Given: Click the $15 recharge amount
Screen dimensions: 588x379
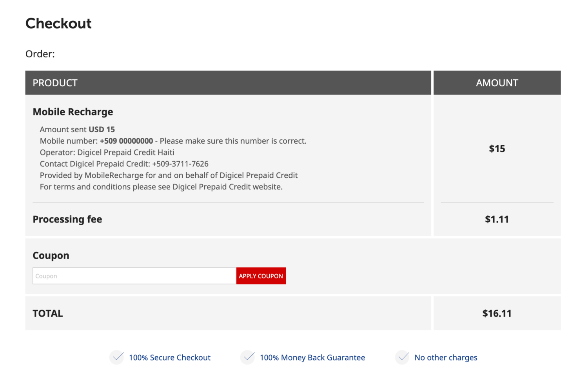Looking at the screenshot, I should click(x=497, y=149).
